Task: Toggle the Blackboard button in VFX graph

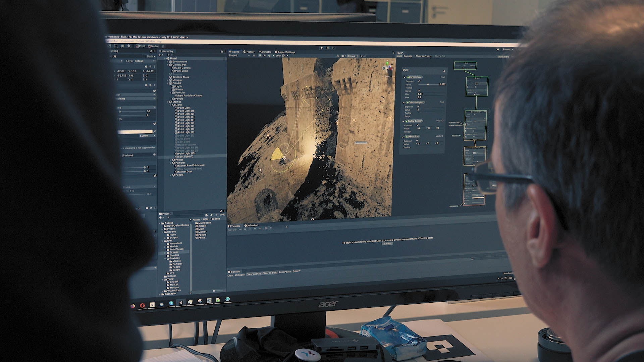Action: pyautogui.click(x=503, y=57)
